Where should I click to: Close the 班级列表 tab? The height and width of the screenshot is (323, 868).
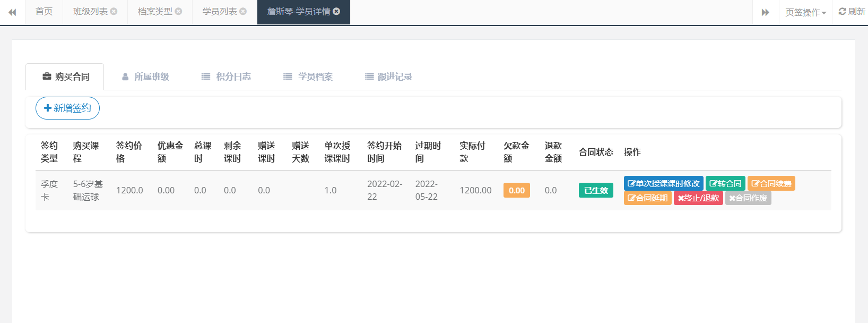point(114,11)
